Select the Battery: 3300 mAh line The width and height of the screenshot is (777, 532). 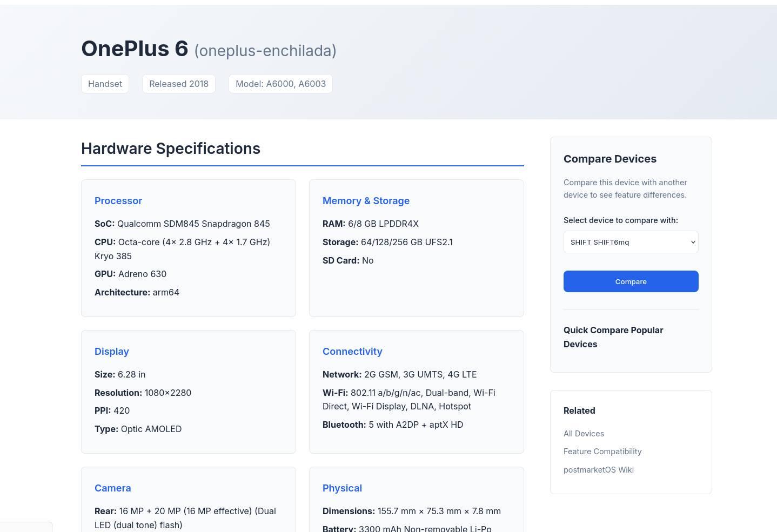click(407, 528)
